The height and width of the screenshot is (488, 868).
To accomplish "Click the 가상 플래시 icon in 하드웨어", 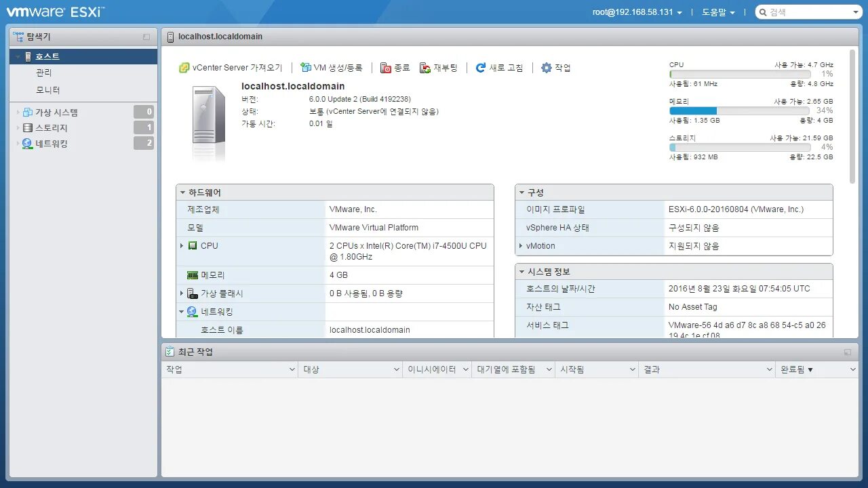I will pyautogui.click(x=193, y=293).
